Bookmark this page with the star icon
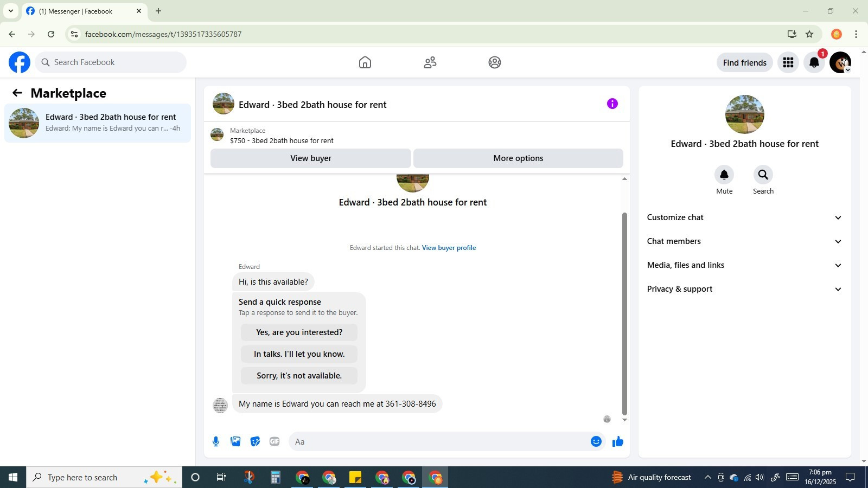868x488 pixels. point(809,34)
